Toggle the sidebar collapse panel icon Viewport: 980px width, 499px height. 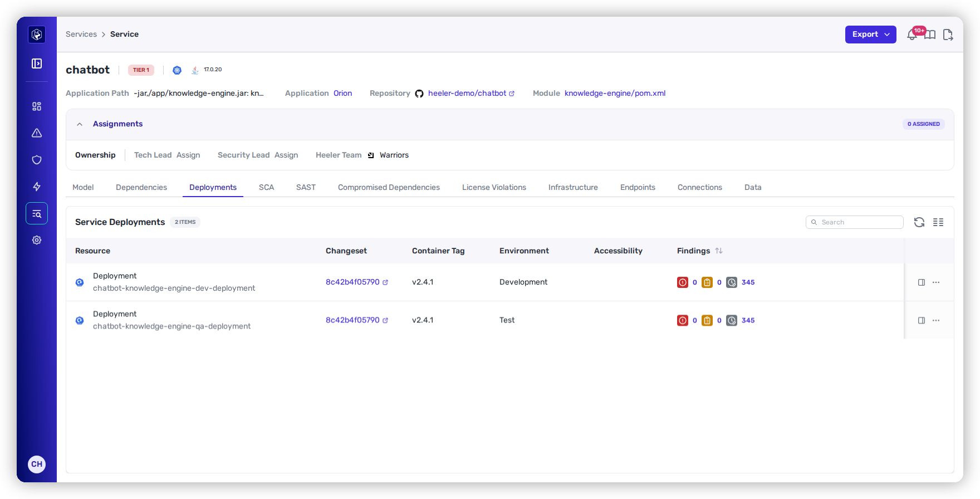click(x=37, y=63)
